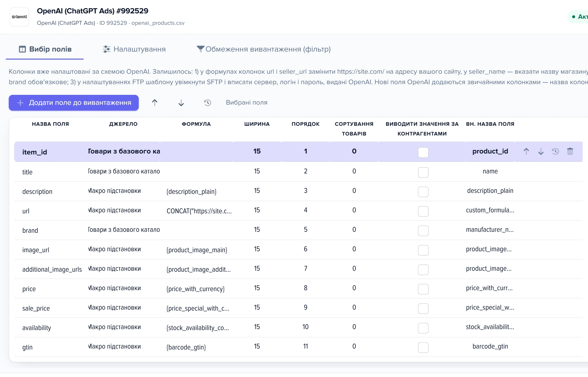The image size is (588, 377).
Task: Switch to the Налаштування tab
Action: [134, 49]
